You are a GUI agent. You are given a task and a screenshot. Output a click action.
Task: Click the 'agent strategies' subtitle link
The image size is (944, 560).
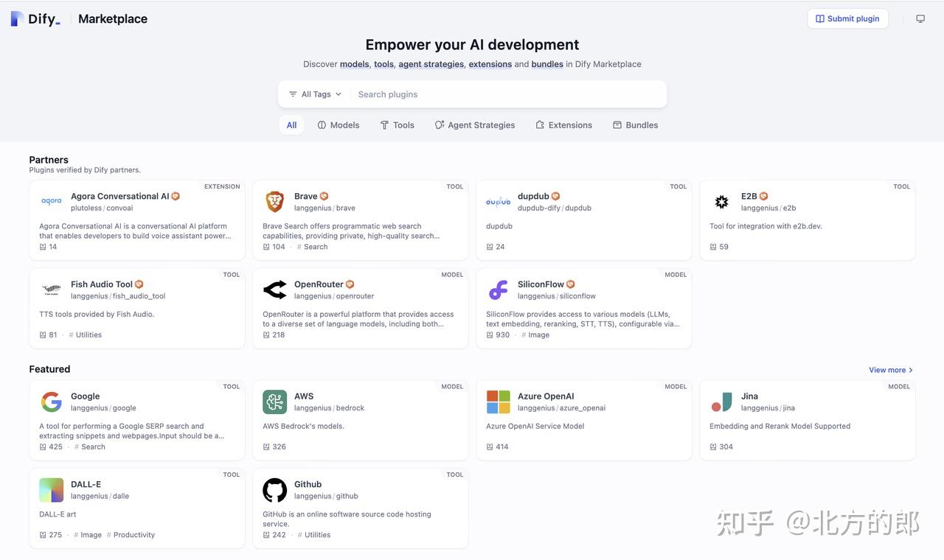431,64
